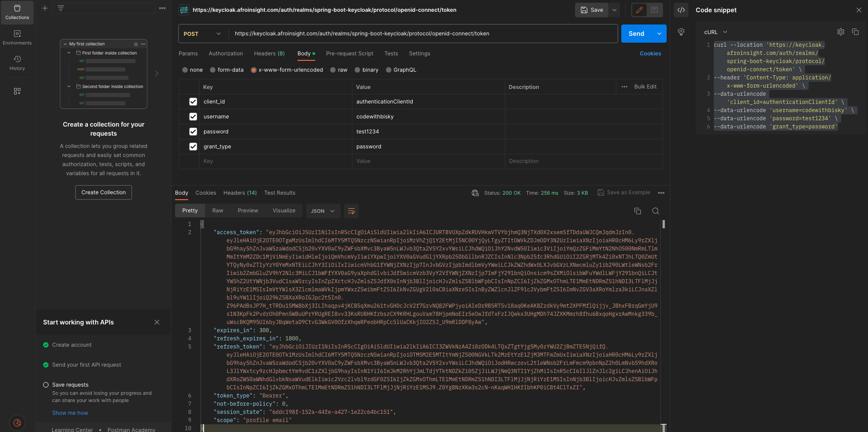
Task: Open the response Headers (14) tab
Action: [x=240, y=193]
